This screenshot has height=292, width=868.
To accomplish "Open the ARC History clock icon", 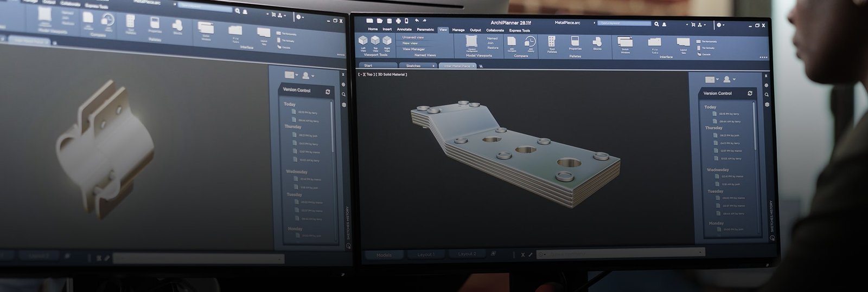I will [x=531, y=42].
